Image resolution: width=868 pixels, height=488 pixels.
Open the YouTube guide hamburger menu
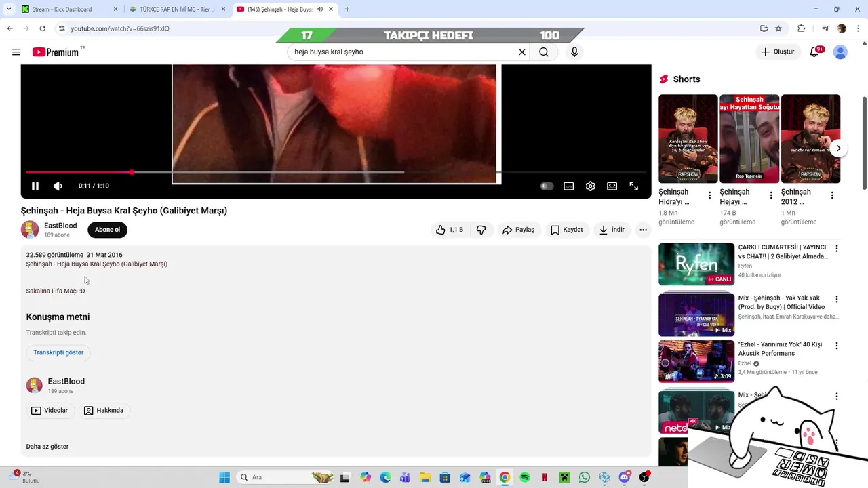(x=16, y=52)
